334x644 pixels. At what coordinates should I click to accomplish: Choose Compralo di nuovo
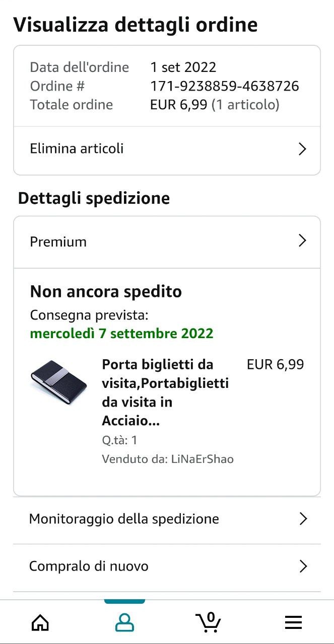pyautogui.click(x=89, y=567)
